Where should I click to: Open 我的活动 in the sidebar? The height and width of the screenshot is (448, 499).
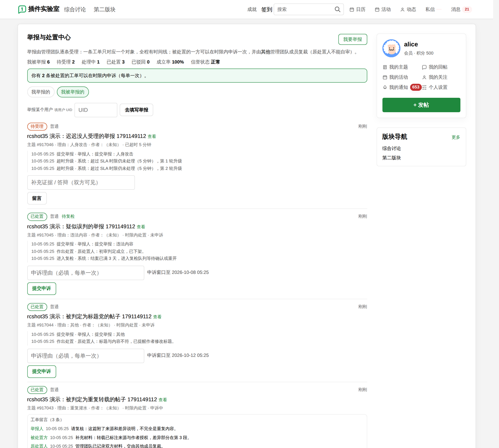click(395, 77)
